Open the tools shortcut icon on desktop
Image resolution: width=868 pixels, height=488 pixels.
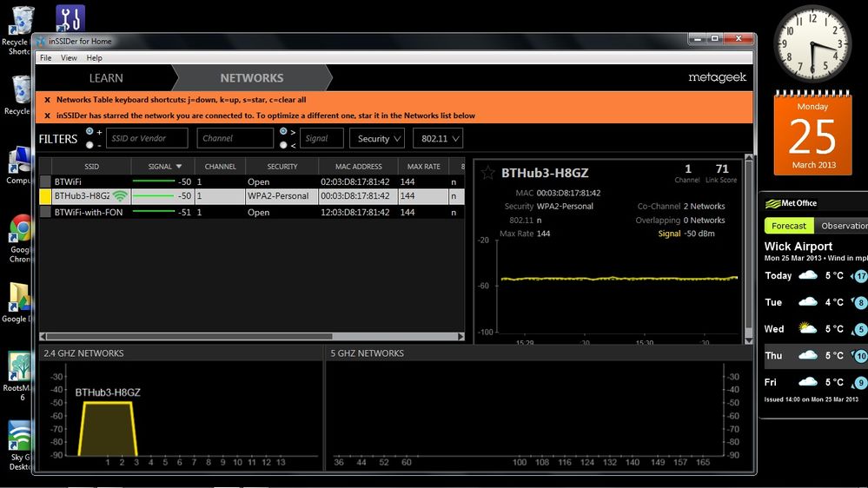(70, 18)
